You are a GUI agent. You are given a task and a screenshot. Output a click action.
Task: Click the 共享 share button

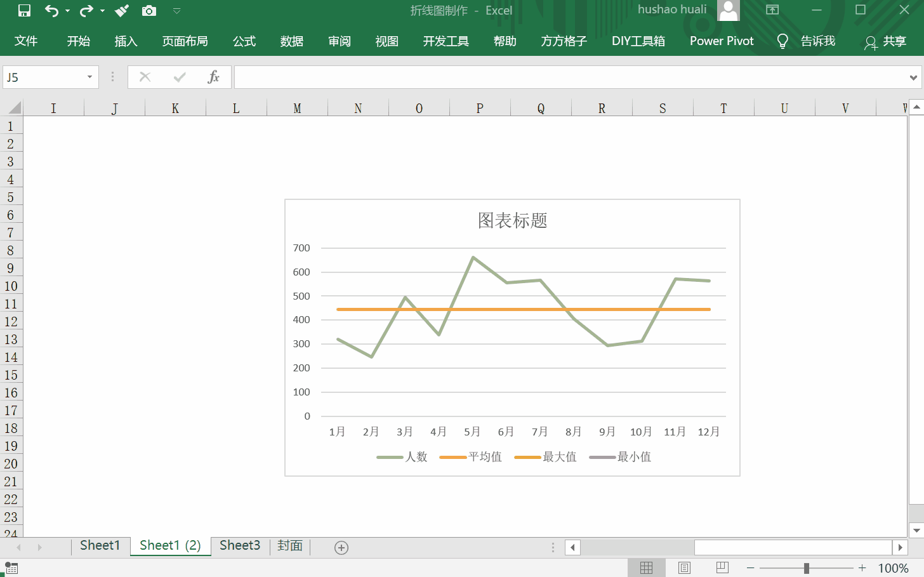(x=885, y=41)
